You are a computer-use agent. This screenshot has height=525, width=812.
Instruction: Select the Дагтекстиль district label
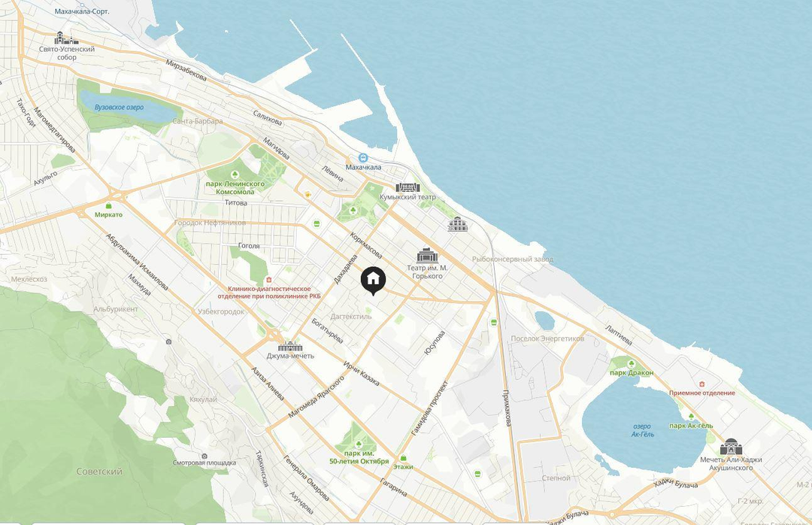pos(351,316)
